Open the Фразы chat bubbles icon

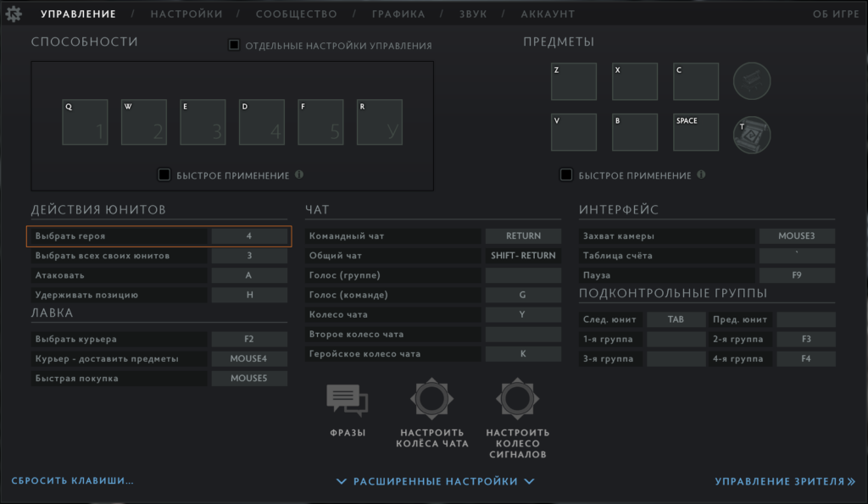(x=348, y=400)
